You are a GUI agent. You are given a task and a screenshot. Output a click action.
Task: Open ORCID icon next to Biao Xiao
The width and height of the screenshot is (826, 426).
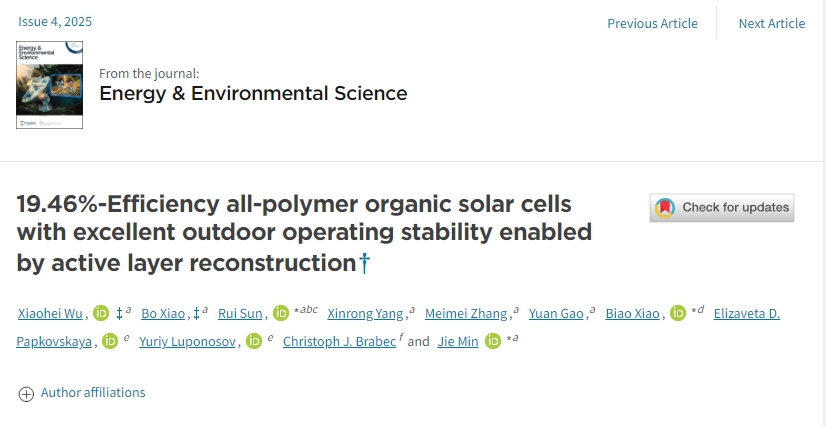pyautogui.click(x=678, y=314)
